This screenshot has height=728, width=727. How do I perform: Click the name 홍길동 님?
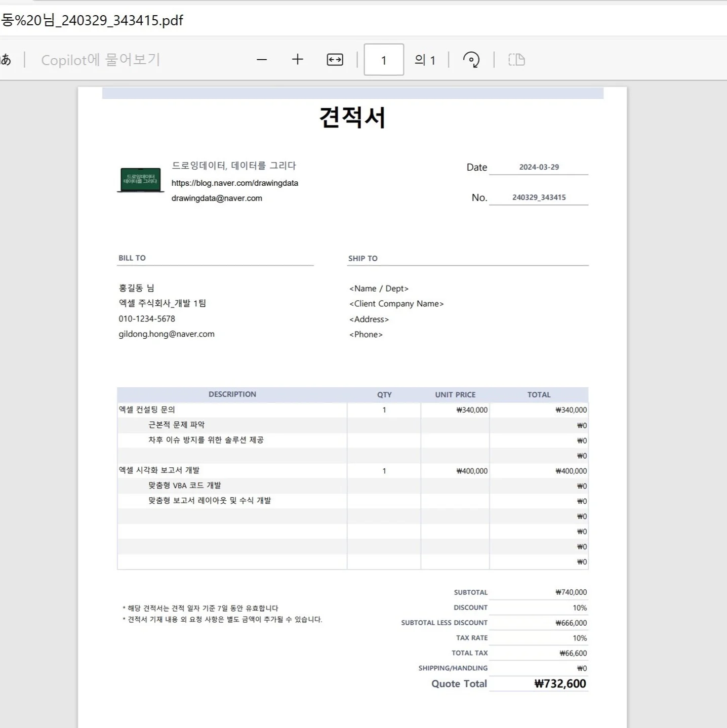(136, 288)
